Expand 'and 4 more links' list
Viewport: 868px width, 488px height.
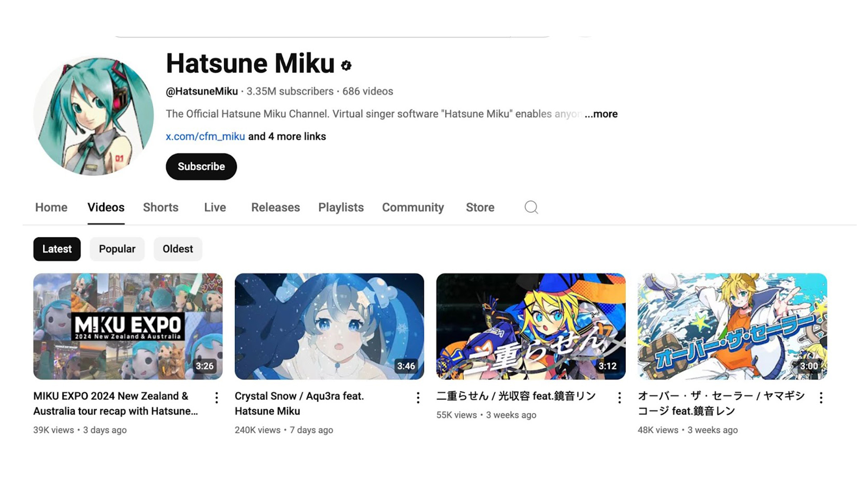(x=287, y=136)
